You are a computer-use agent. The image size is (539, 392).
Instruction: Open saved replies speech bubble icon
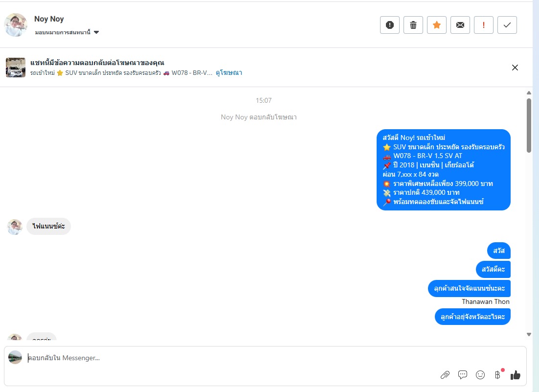463,374
